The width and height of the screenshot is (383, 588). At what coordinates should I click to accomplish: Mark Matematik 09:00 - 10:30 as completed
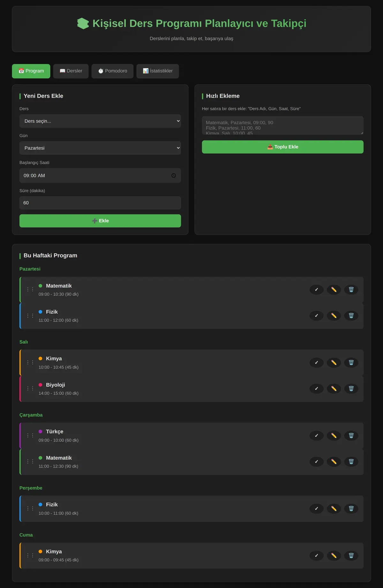click(x=317, y=290)
